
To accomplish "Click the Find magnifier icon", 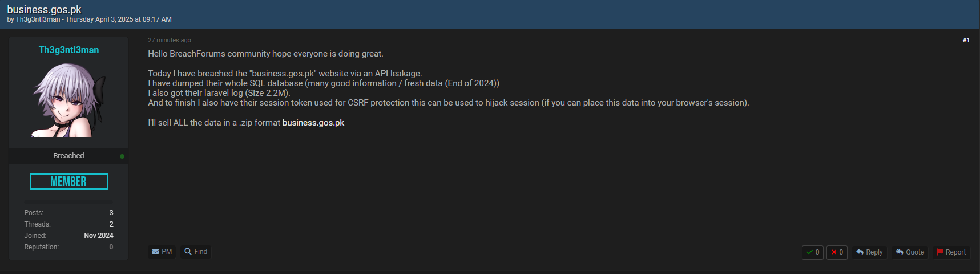I will tap(188, 252).
